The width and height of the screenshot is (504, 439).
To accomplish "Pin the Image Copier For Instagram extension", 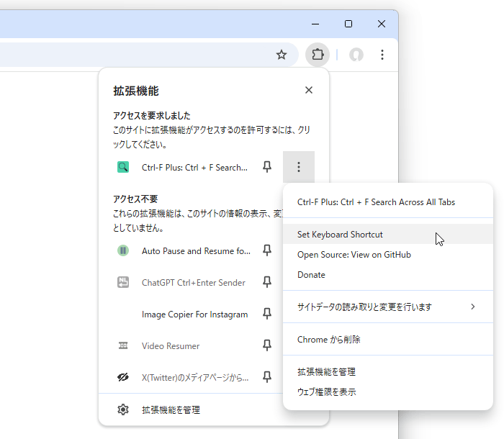I will 267,314.
